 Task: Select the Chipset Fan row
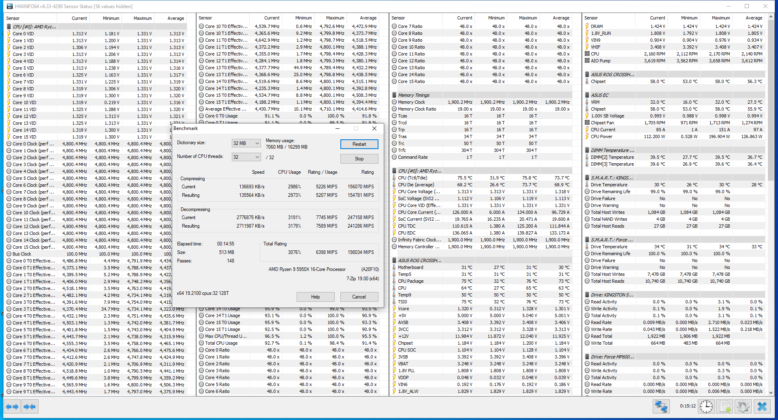point(674,123)
